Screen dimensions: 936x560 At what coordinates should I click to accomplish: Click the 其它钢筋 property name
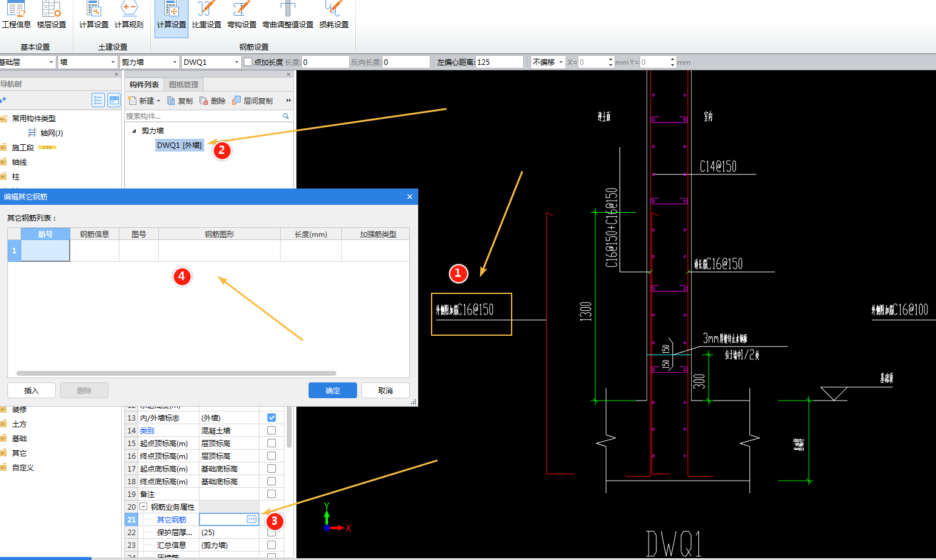pyautogui.click(x=172, y=519)
